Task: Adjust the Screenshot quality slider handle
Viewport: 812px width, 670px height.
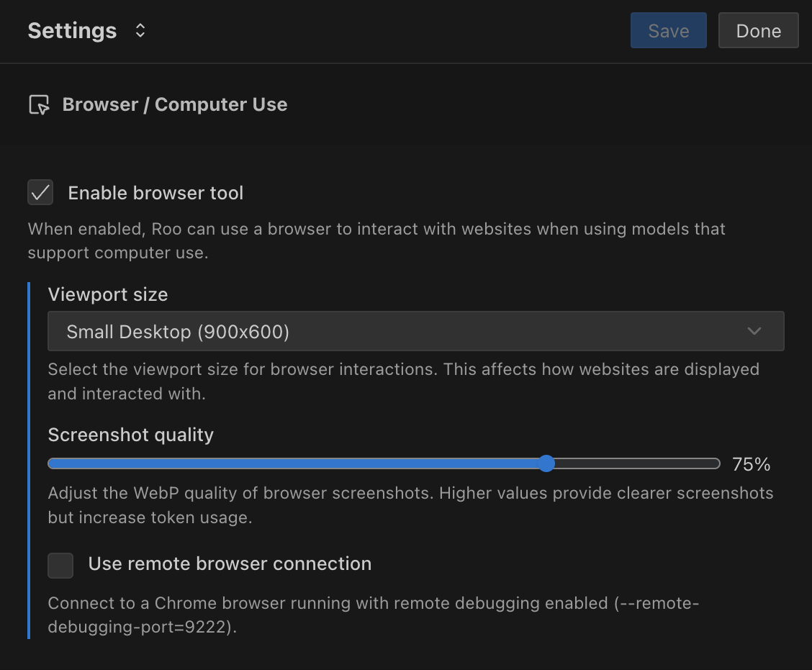Action: pos(546,463)
